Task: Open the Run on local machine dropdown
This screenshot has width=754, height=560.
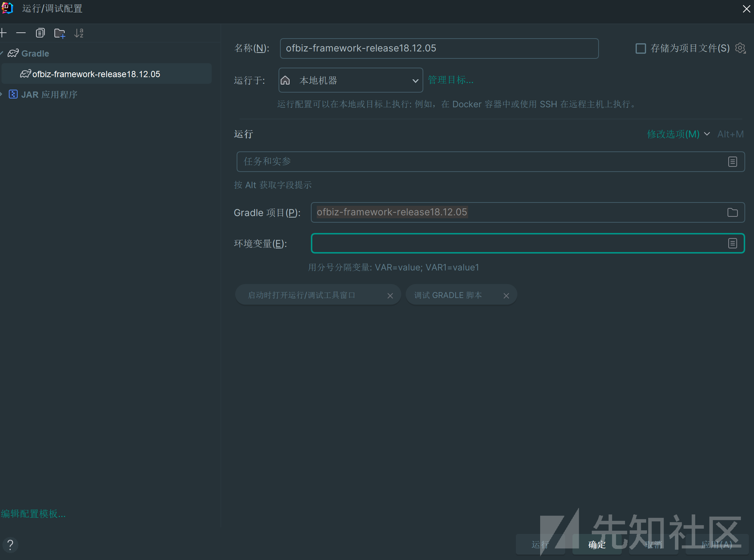Action: click(x=351, y=80)
